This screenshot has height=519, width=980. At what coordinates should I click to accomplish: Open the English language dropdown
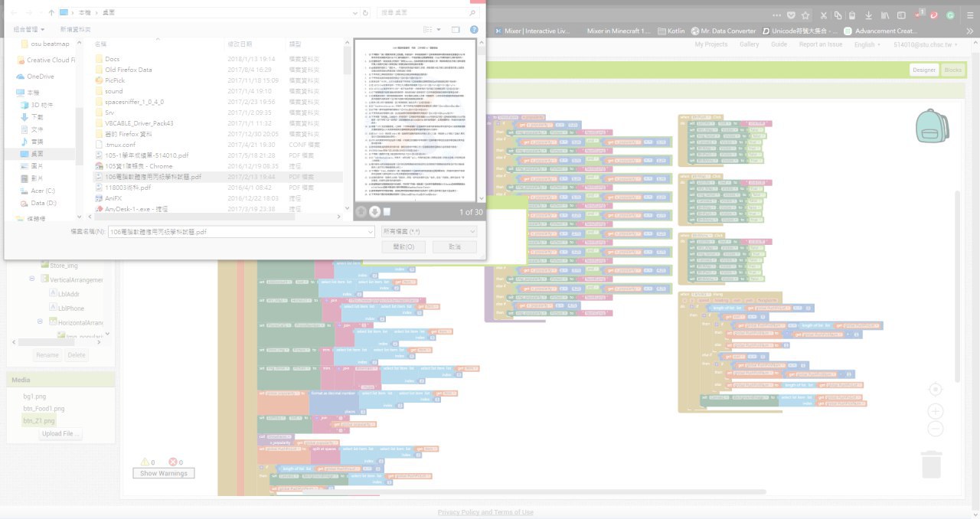click(x=868, y=44)
